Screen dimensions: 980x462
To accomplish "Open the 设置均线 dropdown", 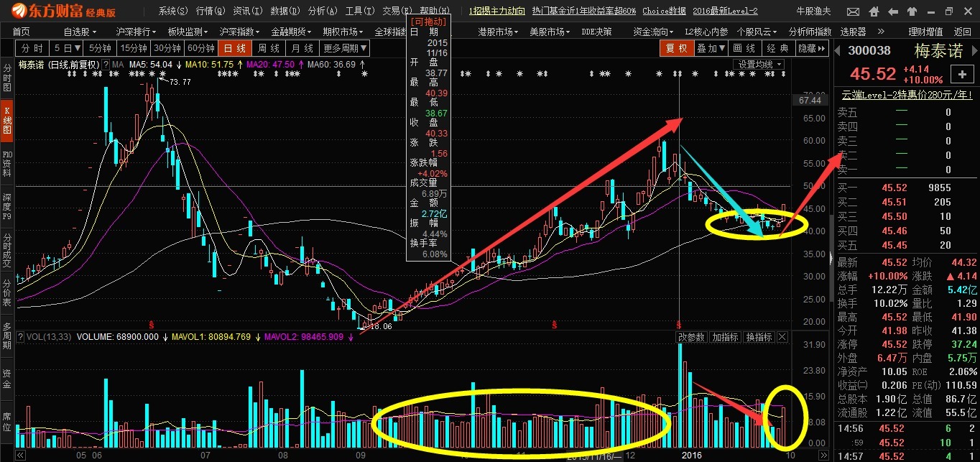I will click(x=759, y=65).
